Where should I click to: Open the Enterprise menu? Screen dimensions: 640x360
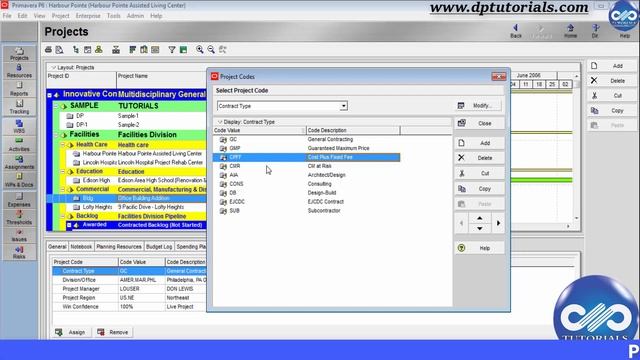[x=88, y=16]
